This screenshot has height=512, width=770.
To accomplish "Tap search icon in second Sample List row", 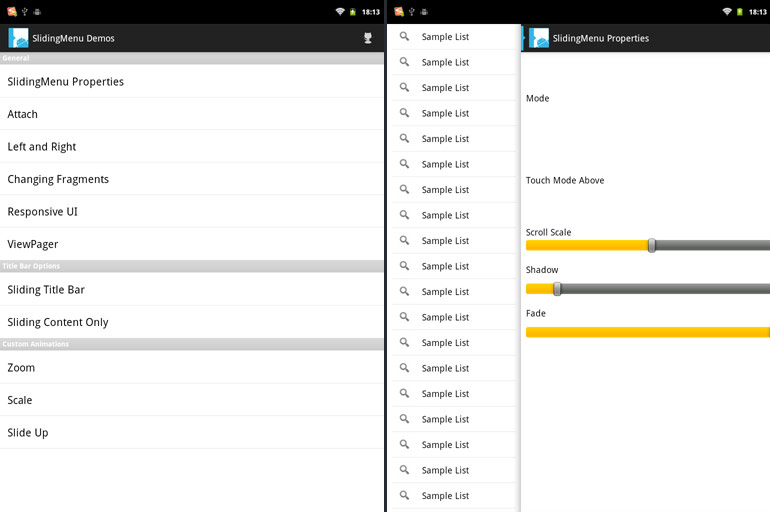I will [x=405, y=62].
